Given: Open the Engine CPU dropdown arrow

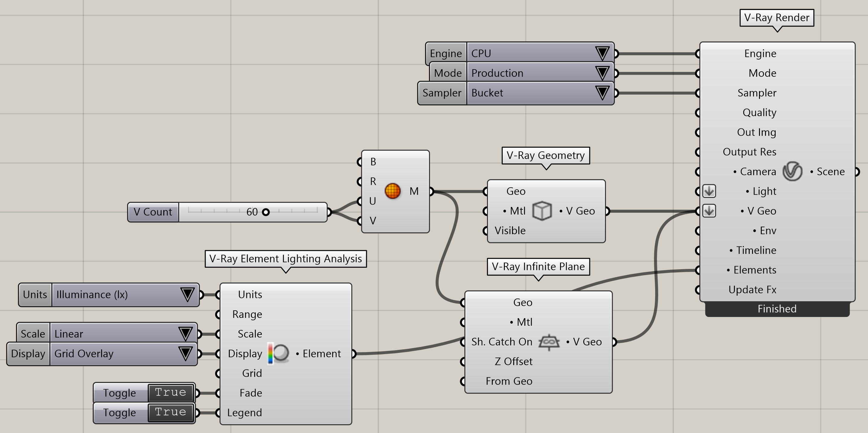Looking at the screenshot, I should pos(602,53).
